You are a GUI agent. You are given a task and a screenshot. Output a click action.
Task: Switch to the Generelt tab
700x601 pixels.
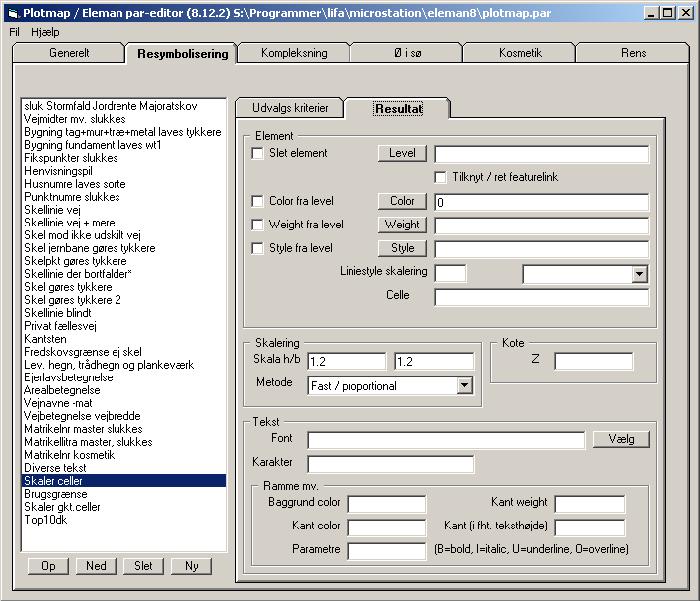click(69, 53)
